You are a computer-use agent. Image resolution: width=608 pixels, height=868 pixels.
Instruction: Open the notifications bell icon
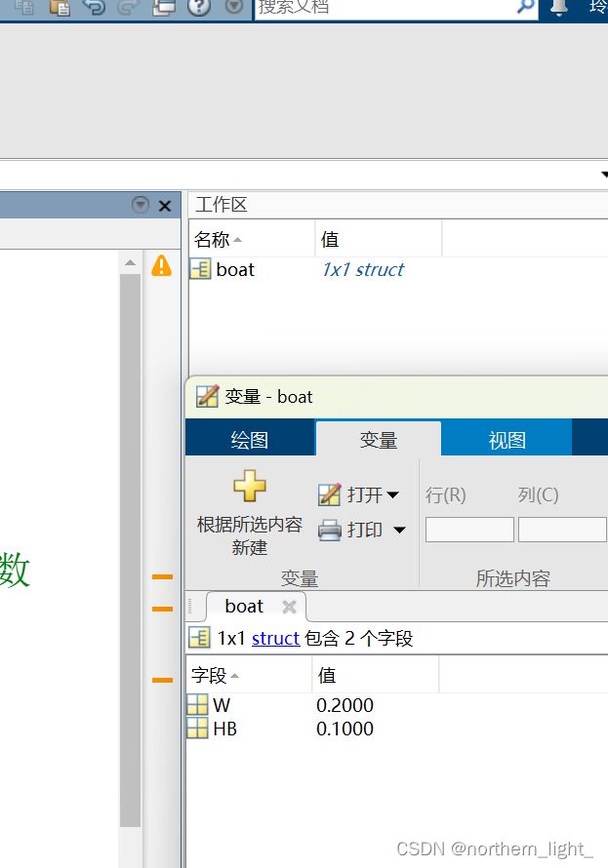coord(559,7)
